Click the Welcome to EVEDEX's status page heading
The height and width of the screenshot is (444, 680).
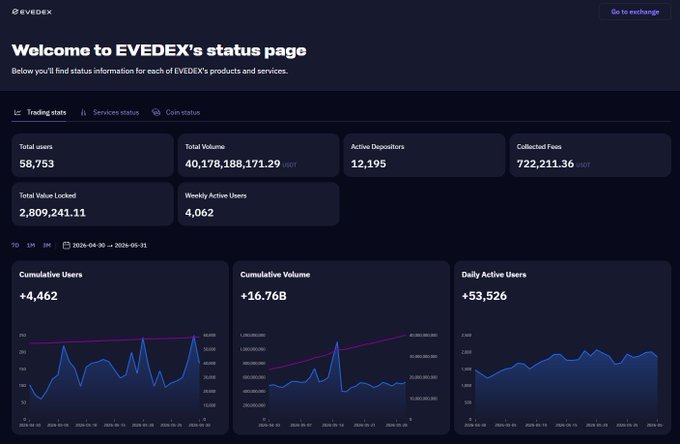click(159, 50)
